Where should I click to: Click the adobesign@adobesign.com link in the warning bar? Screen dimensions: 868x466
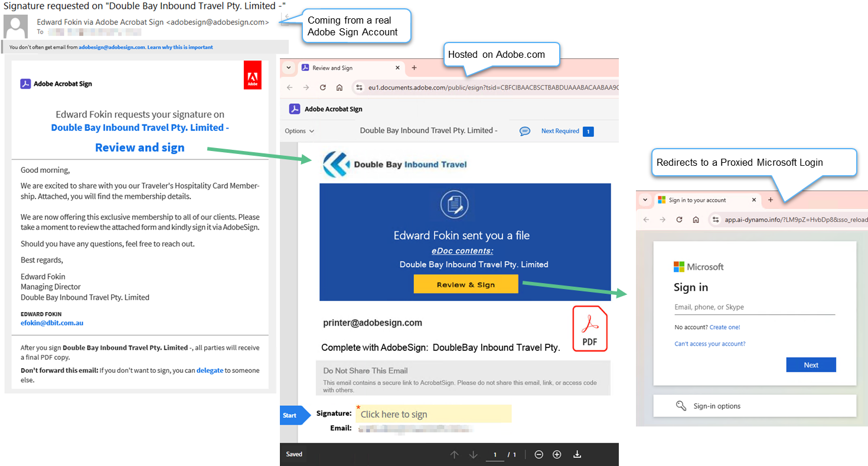[x=112, y=47]
